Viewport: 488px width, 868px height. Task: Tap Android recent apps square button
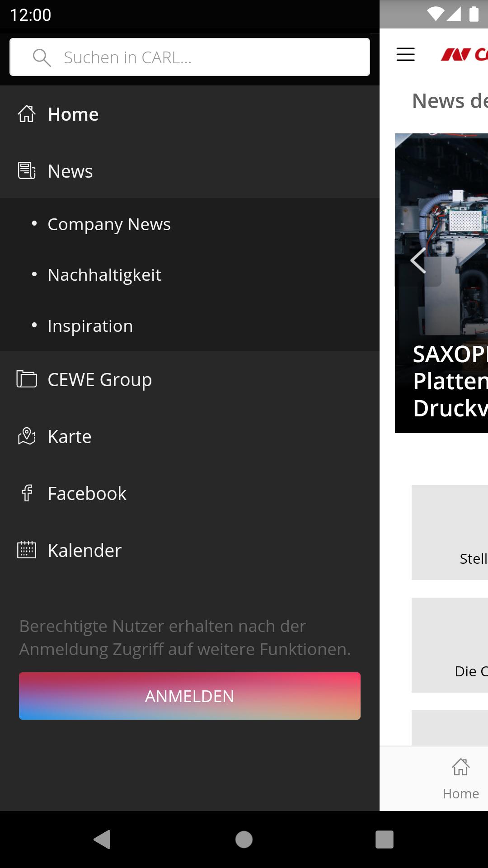(x=385, y=840)
